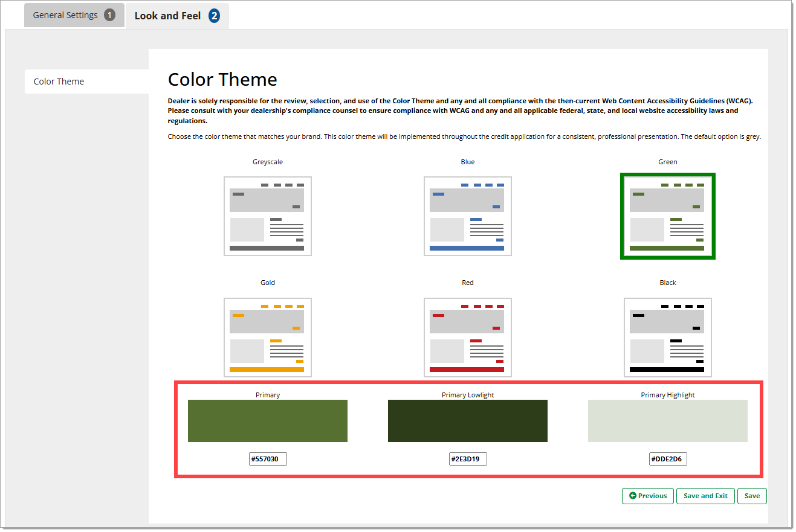Click the step 2 badge on Look and Feel
Viewport: 796px width, 532px height.
214,16
